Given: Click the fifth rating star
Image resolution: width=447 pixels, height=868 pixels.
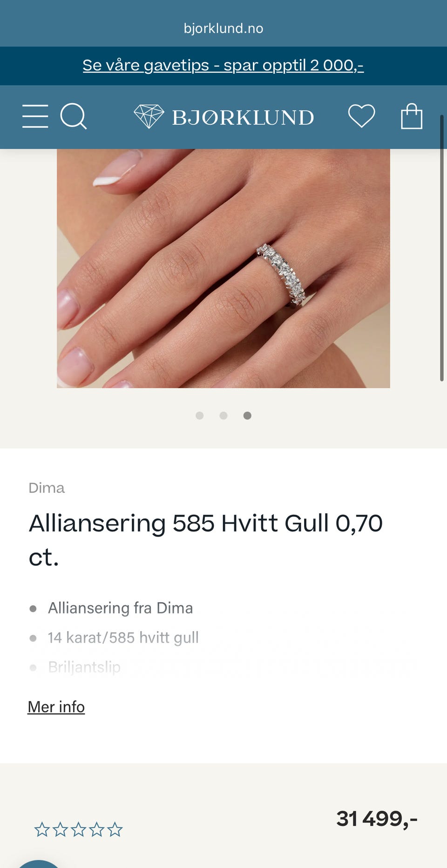Looking at the screenshot, I should pos(115,829).
